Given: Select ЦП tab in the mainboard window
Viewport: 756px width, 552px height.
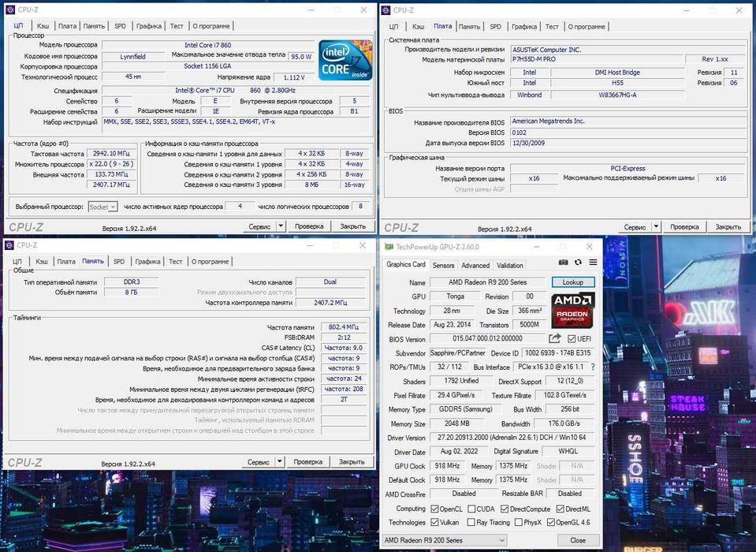Looking at the screenshot, I should tap(393, 27).
